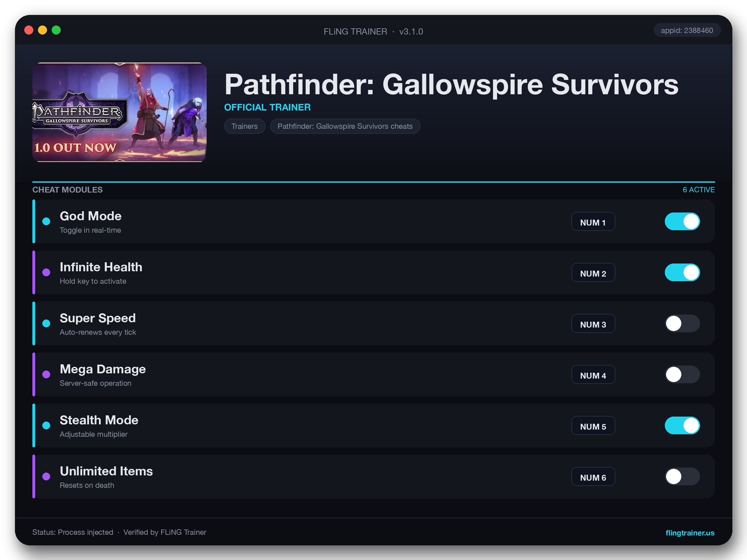Open the Trainers tag

tap(245, 126)
